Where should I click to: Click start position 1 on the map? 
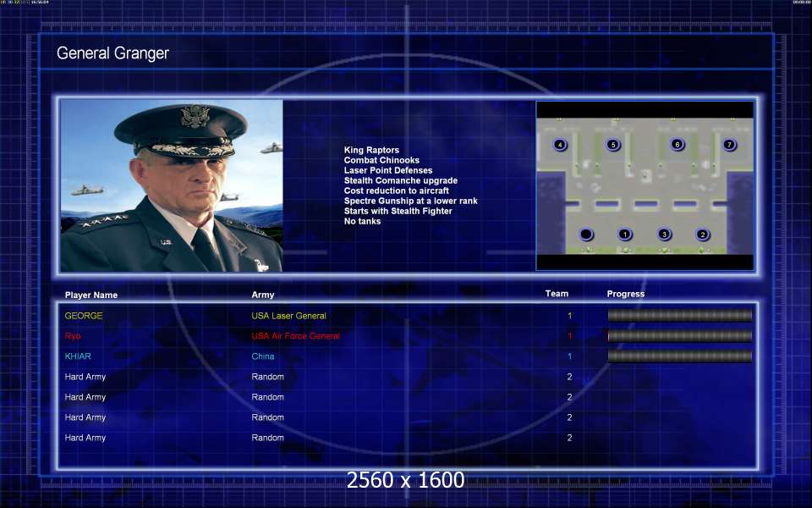625,235
